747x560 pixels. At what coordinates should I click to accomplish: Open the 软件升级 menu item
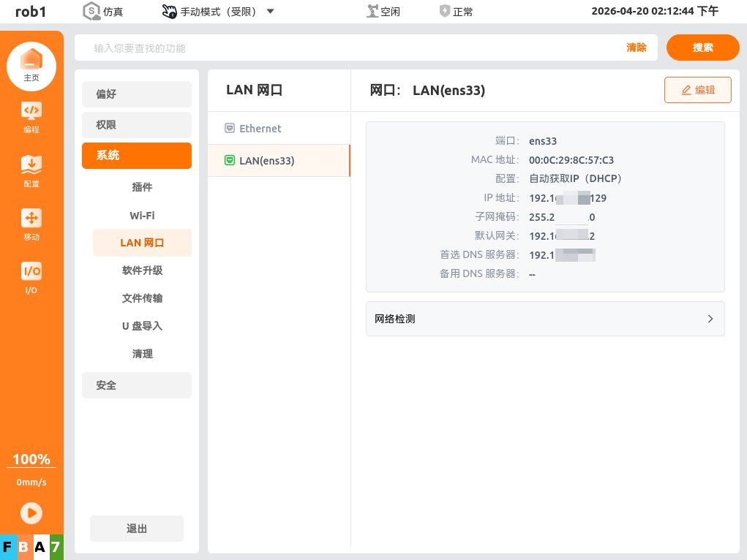142,270
